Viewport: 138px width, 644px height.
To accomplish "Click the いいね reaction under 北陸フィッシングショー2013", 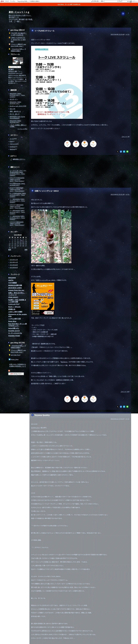I will pos(67,399).
